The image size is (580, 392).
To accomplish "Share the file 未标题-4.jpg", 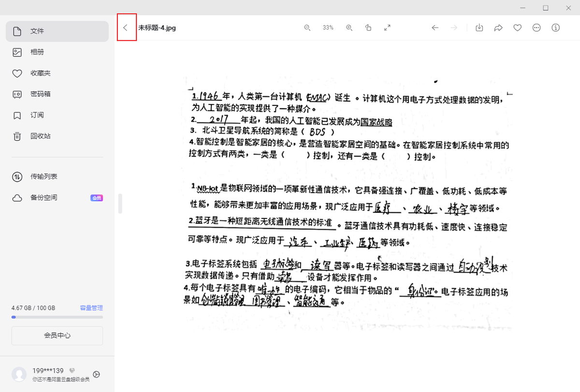I will (x=498, y=28).
